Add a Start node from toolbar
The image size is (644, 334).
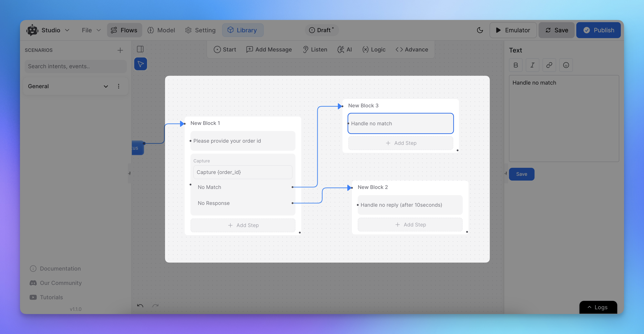tap(225, 50)
